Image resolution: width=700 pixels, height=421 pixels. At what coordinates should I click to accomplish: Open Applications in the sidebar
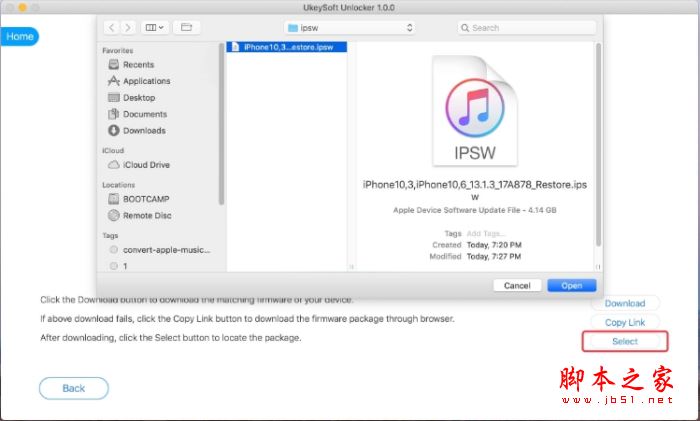click(146, 81)
